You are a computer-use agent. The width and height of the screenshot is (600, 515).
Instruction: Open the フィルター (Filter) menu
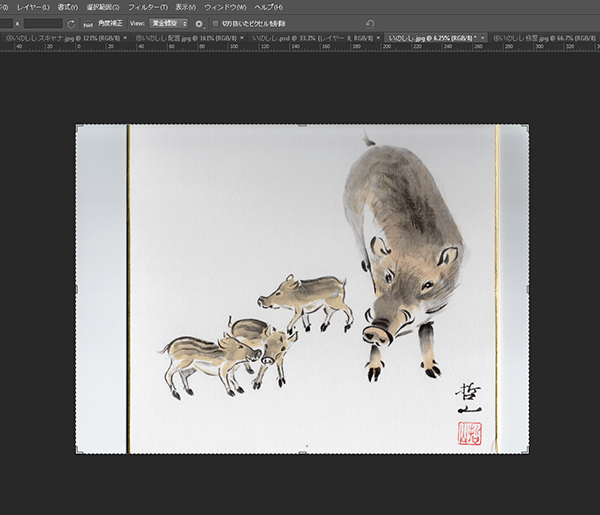pos(148,7)
